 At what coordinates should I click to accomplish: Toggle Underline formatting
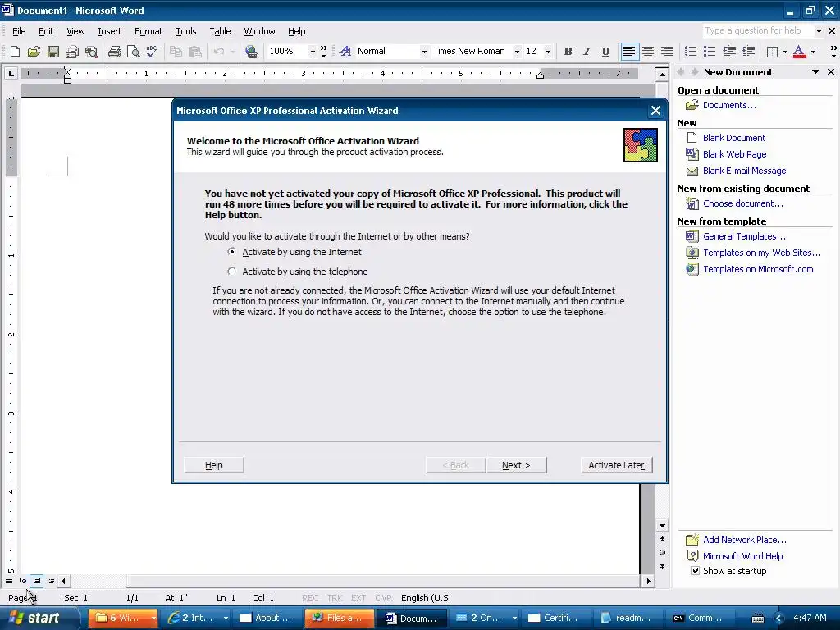[605, 52]
